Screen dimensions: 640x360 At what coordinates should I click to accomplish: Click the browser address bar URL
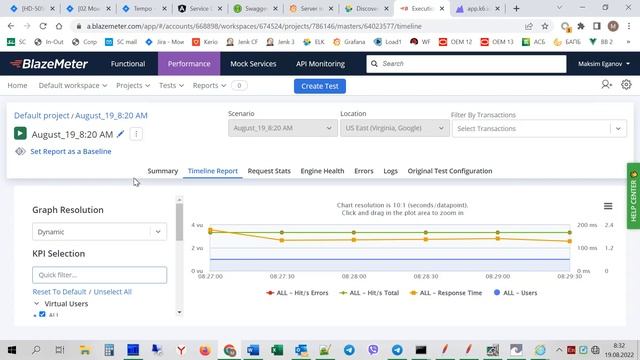(254, 26)
